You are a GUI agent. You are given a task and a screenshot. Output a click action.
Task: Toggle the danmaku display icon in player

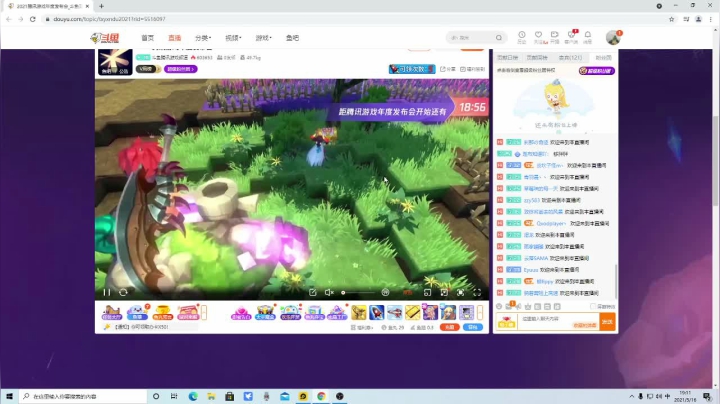coord(385,292)
